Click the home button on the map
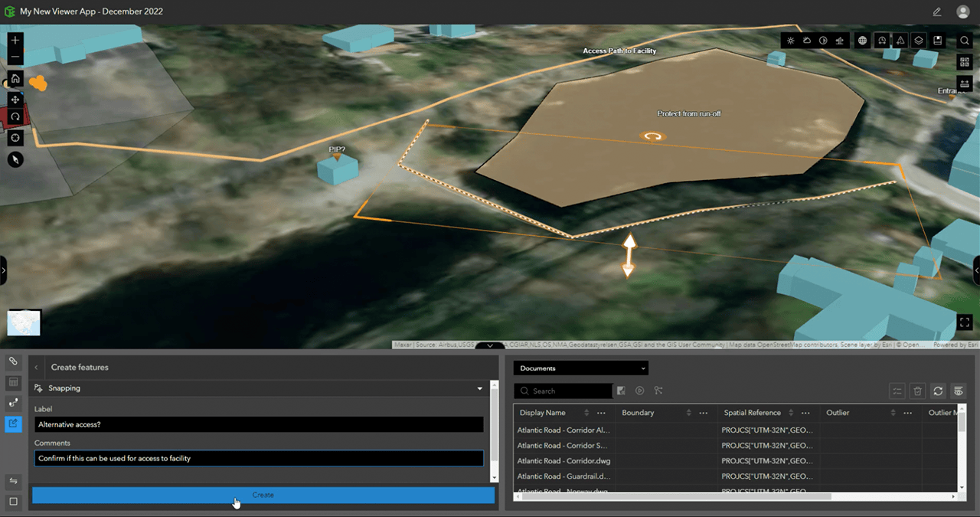This screenshot has height=517, width=980. point(15,79)
